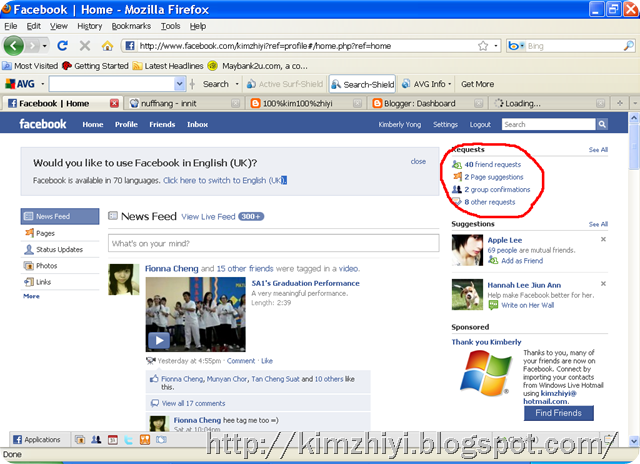Click the Facebook Search input field
The width and height of the screenshot is (640, 464).
coord(549,124)
